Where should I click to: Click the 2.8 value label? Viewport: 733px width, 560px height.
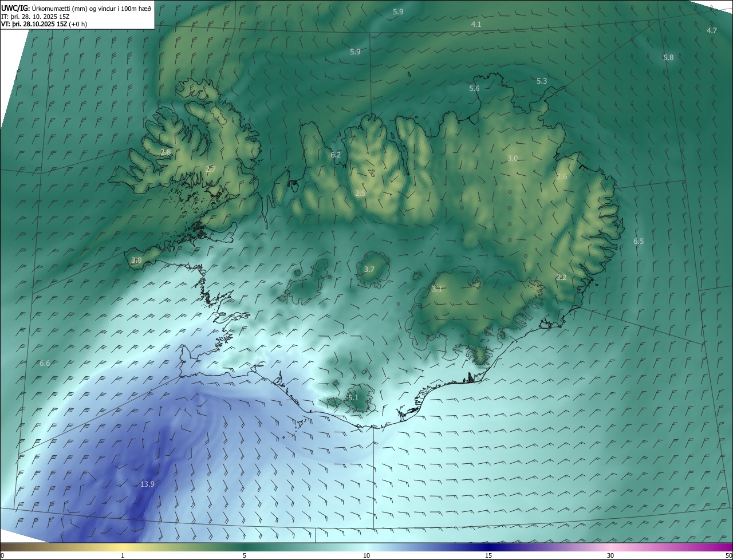[165, 152]
